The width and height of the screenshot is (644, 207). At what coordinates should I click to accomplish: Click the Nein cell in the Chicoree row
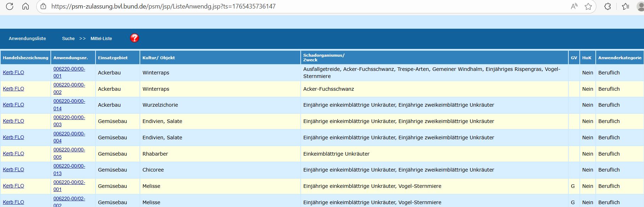(x=587, y=170)
